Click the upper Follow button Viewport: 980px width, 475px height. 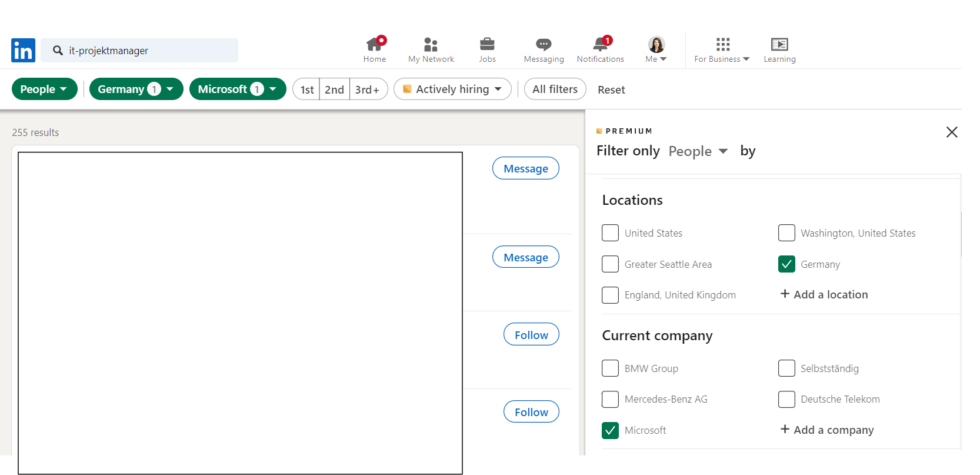pos(531,334)
